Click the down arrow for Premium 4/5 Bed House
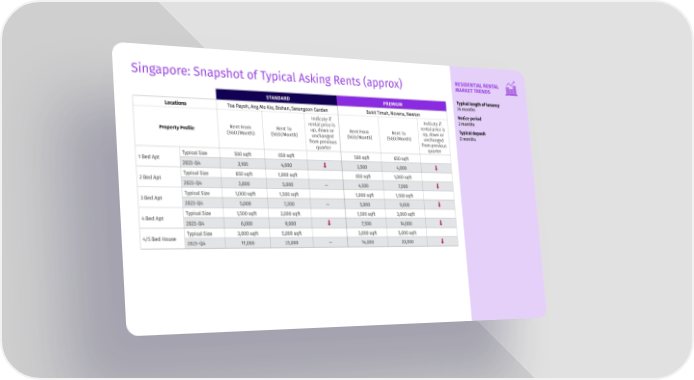Viewport: 694px width, 380px height. click(442, 241)
